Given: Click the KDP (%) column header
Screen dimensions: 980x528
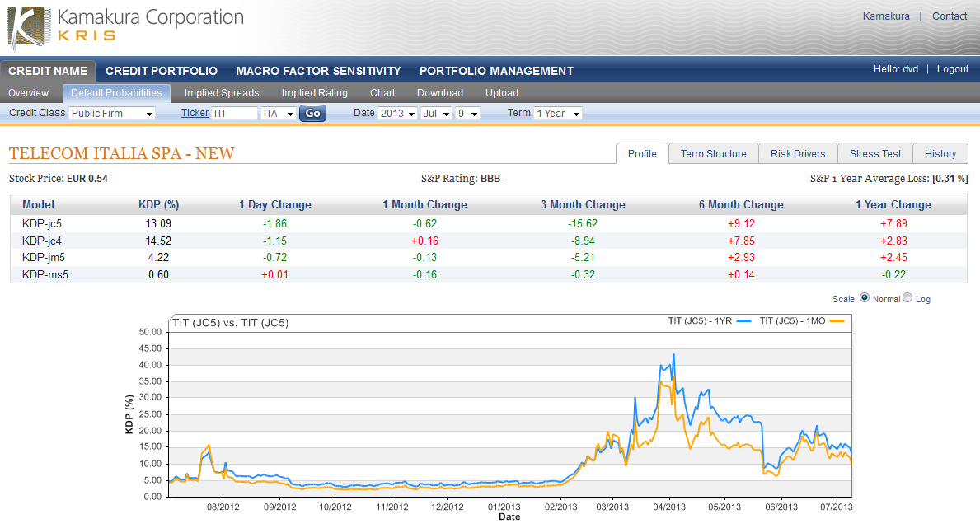Looking at the screenshot, I should point(159,205).
